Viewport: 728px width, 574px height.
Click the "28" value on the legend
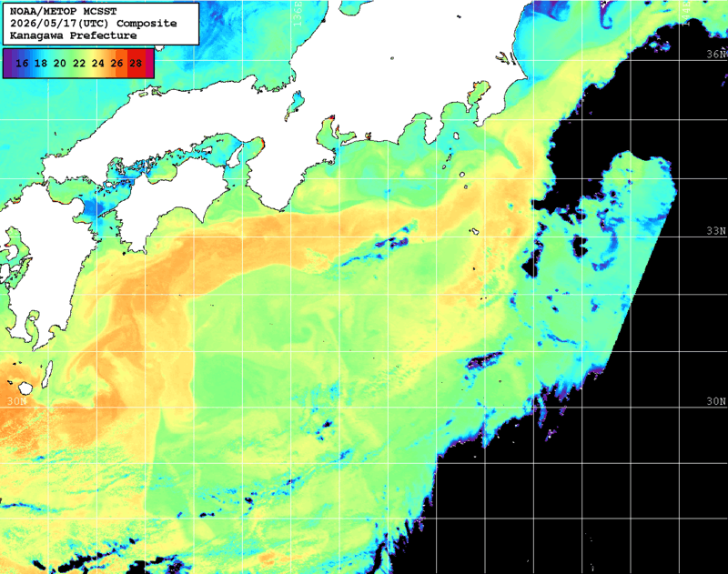coord(136,63)
